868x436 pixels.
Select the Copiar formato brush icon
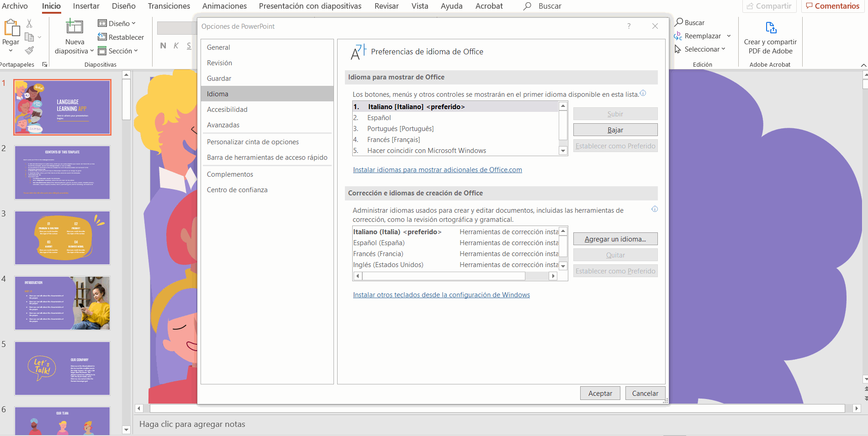click(29, 50)
